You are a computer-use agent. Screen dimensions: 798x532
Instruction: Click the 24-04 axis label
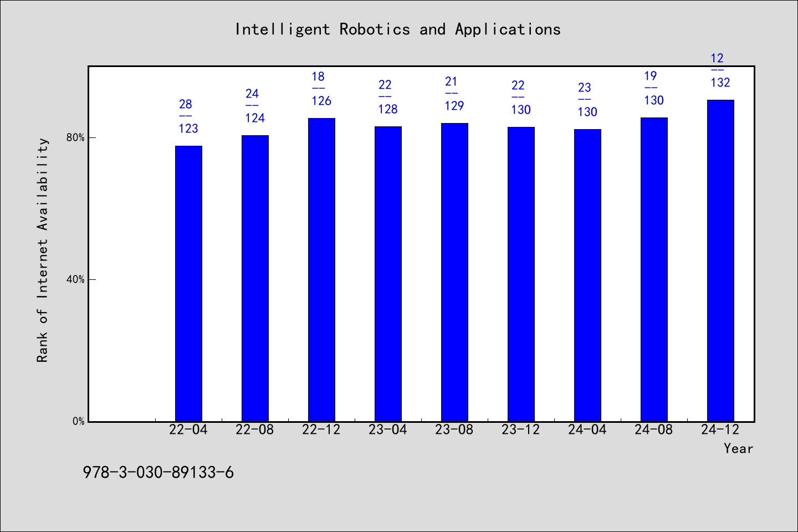coord(587,429)
